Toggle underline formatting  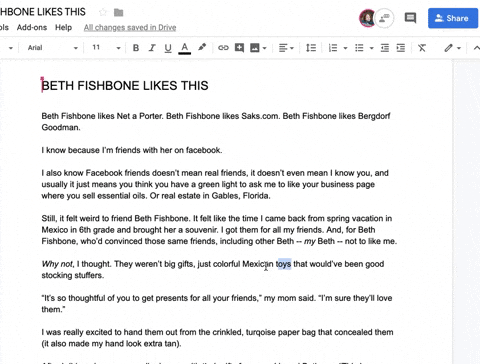coord(168,48)
